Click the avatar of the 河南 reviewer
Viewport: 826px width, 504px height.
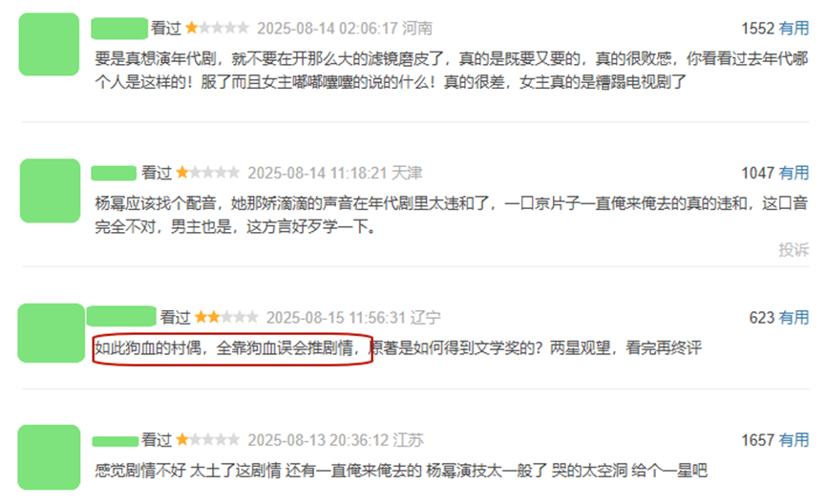pyautogui.click(x=49, y=44)
